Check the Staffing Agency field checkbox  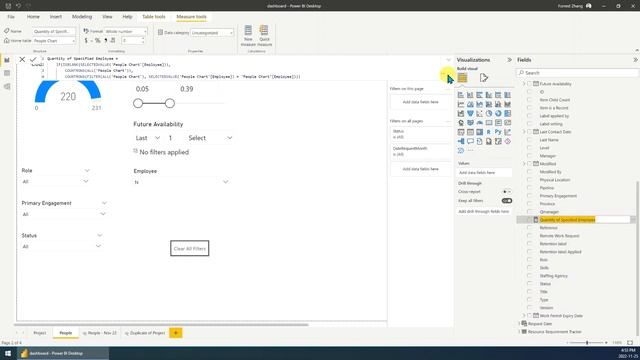point(529,276)
